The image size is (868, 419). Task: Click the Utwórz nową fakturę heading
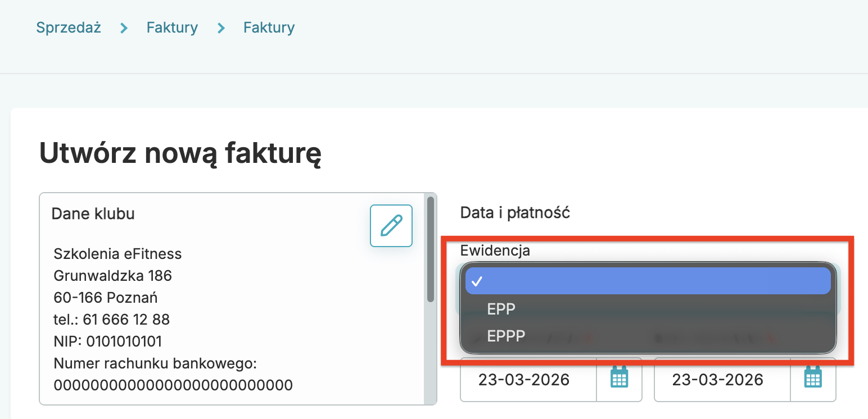point(180,153)
